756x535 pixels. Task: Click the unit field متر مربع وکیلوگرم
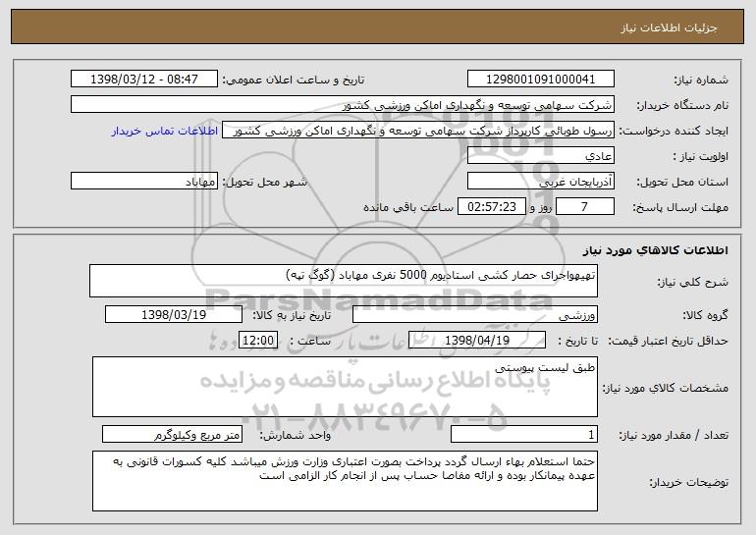tap(172, 434)
